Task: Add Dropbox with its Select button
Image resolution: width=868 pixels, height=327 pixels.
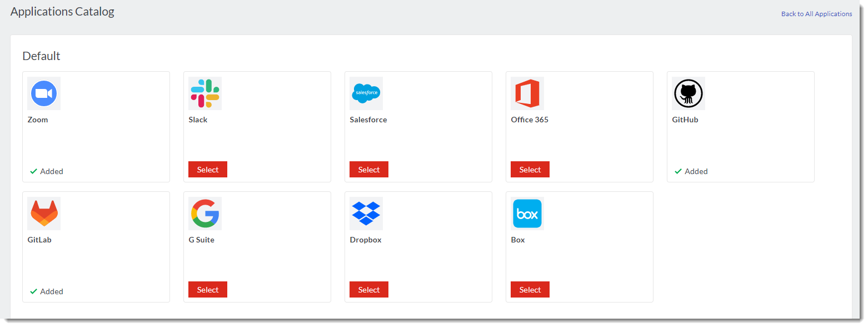Action: click(x=369, y=290)
